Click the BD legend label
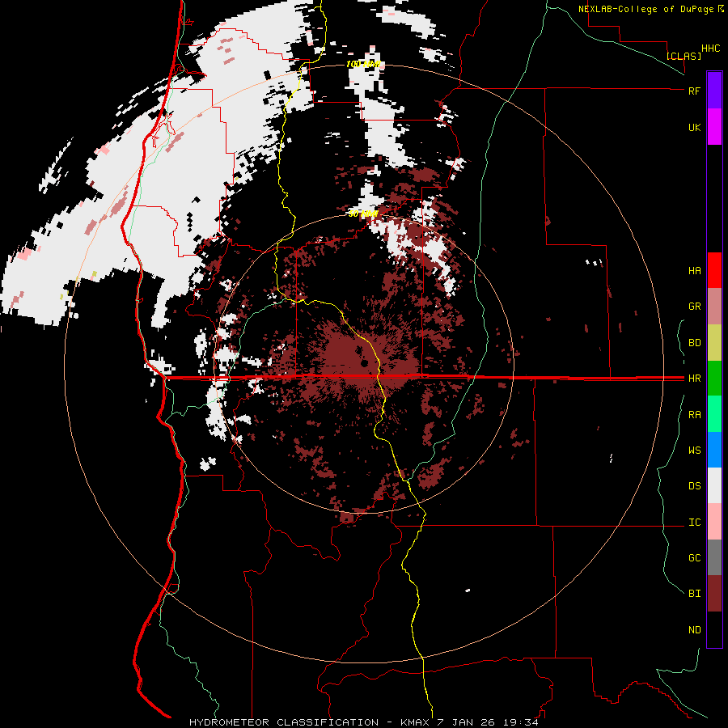This screenshot has height=728, width=728. coord(694,343)
